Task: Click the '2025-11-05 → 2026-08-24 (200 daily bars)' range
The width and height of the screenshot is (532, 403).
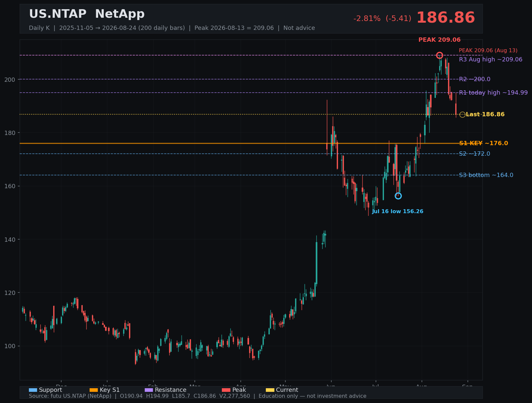Action: (x=122, y=28)
